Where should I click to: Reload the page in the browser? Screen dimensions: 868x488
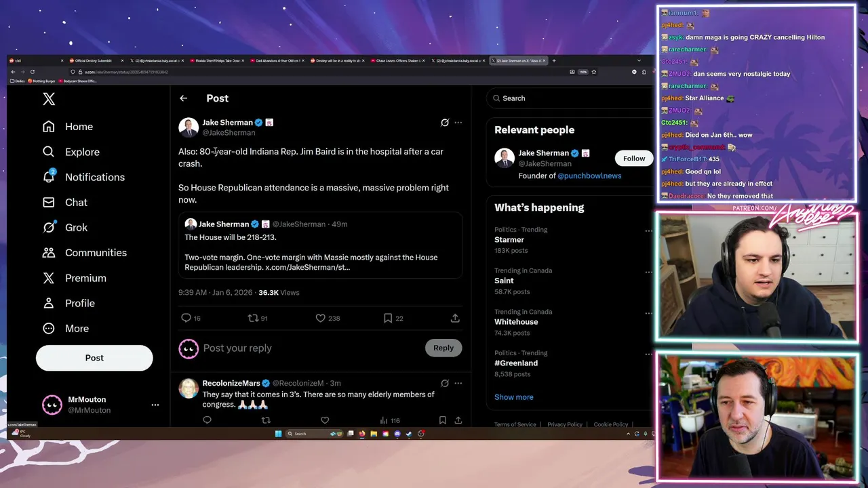32,72
